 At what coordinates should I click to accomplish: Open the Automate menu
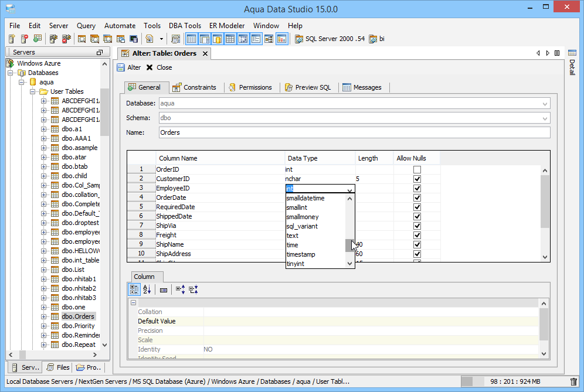pos(120,26)
